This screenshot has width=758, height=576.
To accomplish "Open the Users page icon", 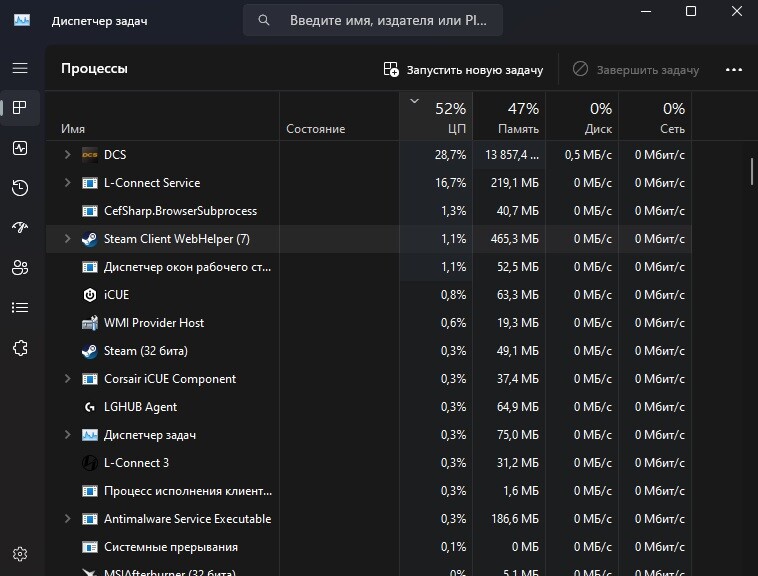I will [x=20, y=267].
